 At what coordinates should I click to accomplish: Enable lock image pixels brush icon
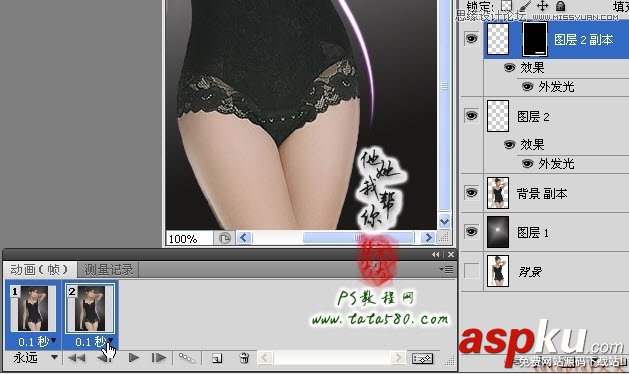(525, 5)
